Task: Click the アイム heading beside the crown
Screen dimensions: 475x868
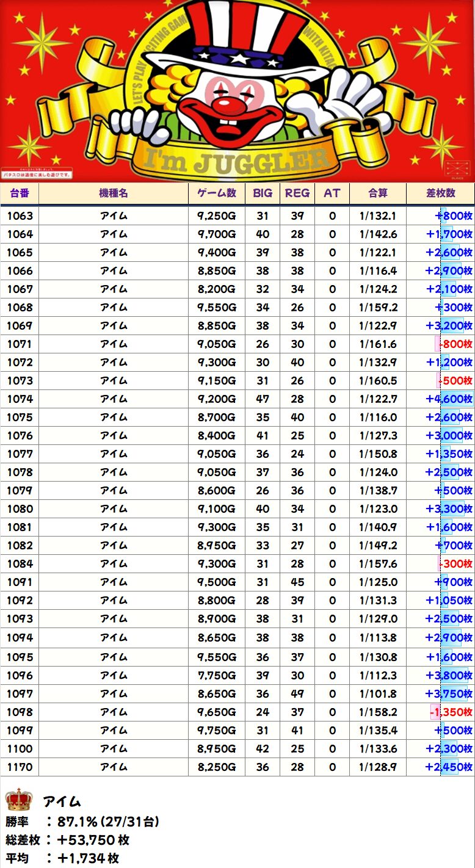Action: point(62,801)
